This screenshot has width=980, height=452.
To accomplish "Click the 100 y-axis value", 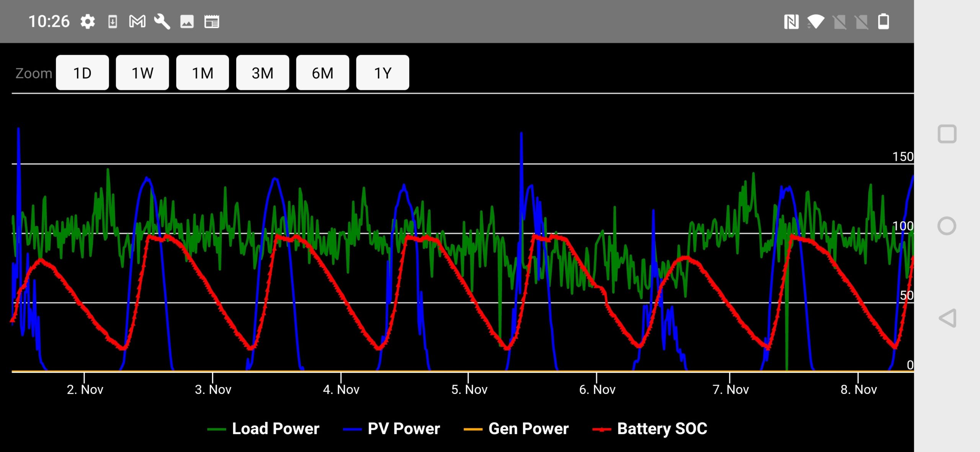I will (x=903, y=226).
